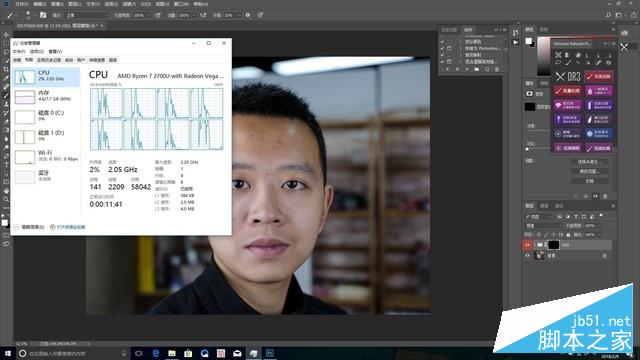Toggle airbrush mode icon in options bar

[x=203, y=15]
